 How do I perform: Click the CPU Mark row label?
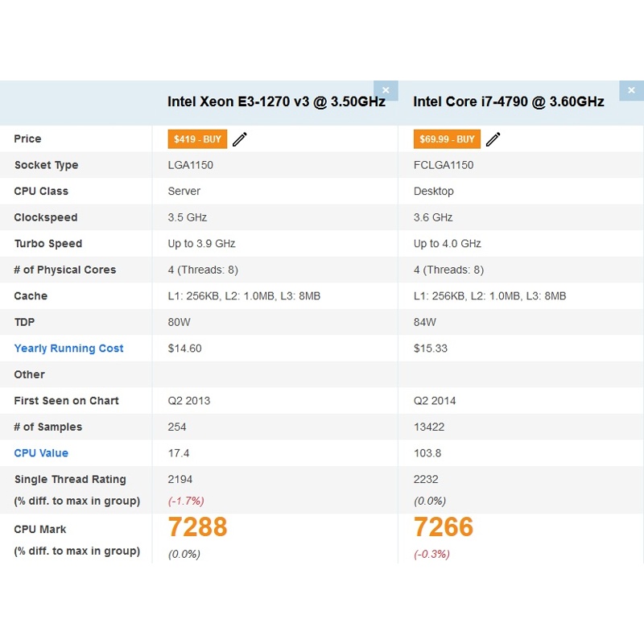point(39,530)
